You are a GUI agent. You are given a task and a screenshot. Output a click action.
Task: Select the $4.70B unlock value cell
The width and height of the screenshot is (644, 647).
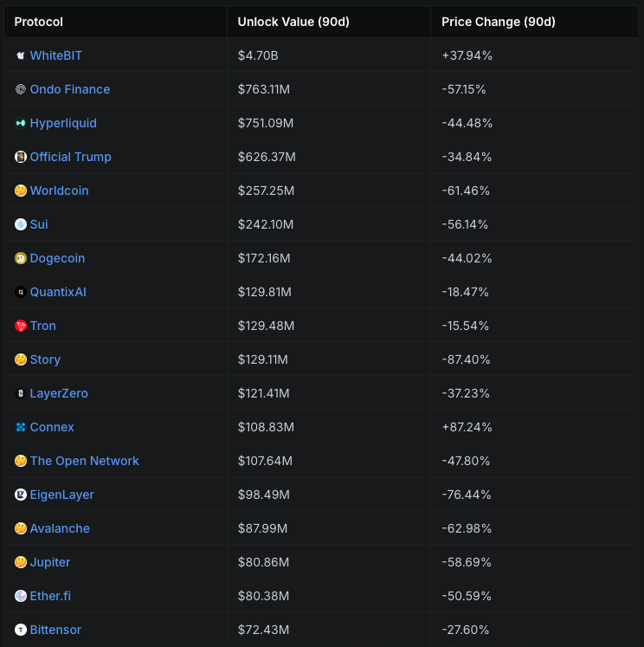[x=258, y=55]
